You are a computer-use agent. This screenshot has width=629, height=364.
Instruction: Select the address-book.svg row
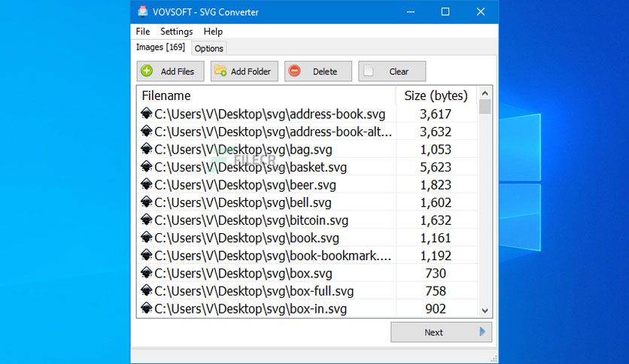click(x=308, y=114)
